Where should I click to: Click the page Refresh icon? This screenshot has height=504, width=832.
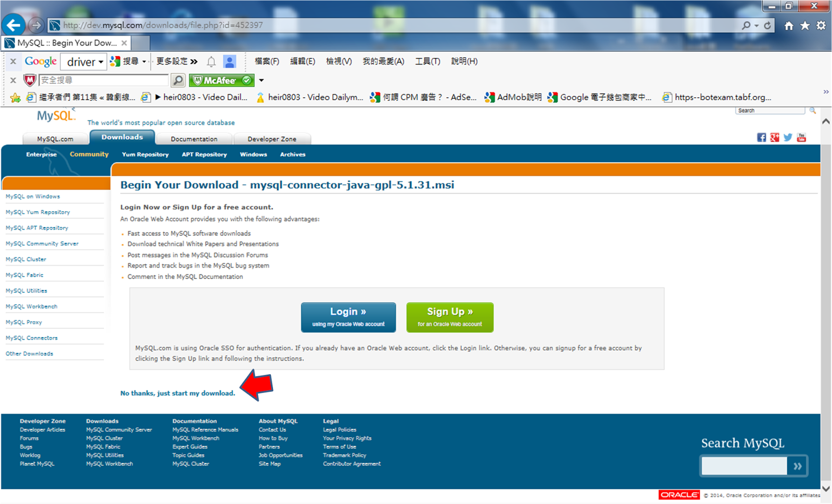click(768, 25)
